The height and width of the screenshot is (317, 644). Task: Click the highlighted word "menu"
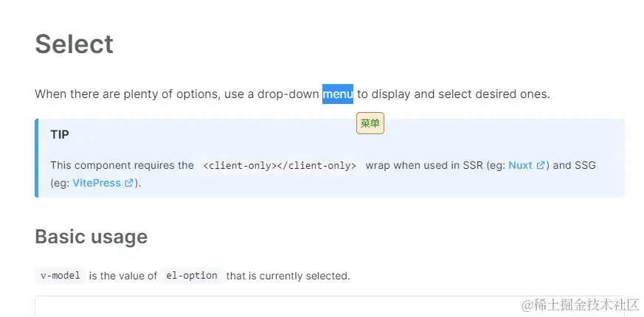pos(337,94)
